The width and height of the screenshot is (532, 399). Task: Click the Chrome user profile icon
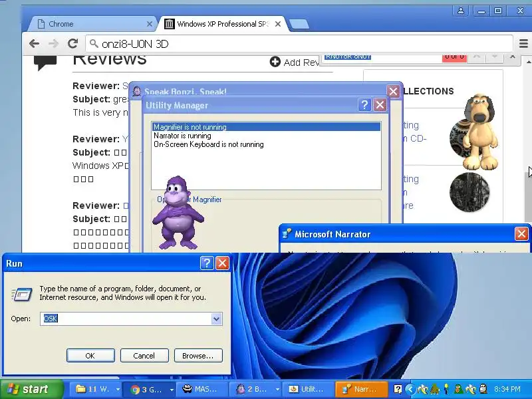[461, 11]
